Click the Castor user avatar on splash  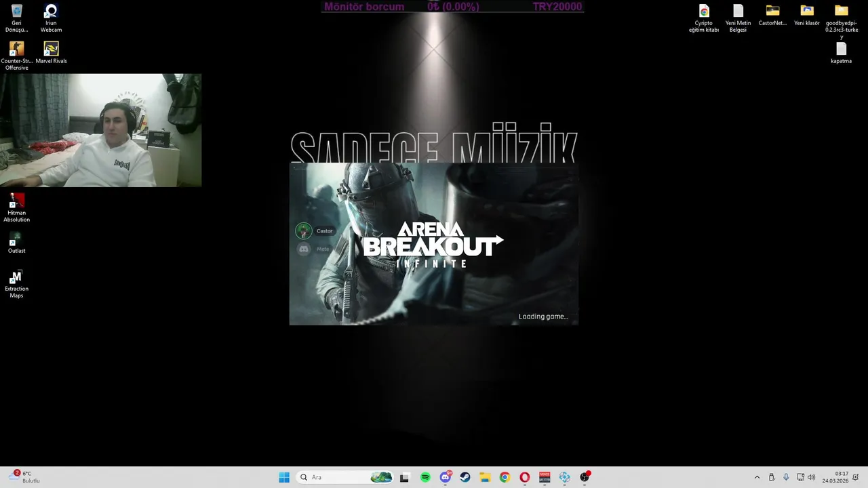tap(303, 231)
